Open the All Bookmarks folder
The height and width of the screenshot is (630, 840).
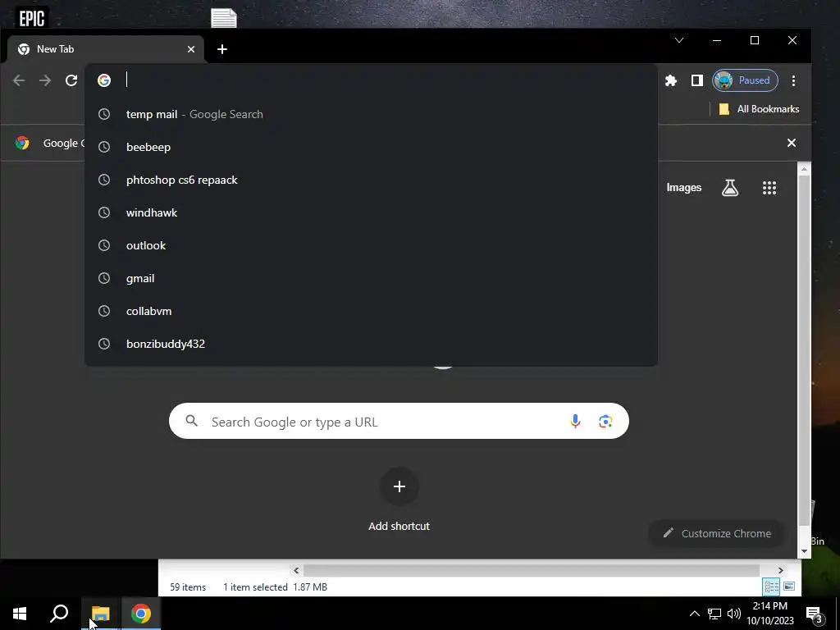[x=759, y=109]
